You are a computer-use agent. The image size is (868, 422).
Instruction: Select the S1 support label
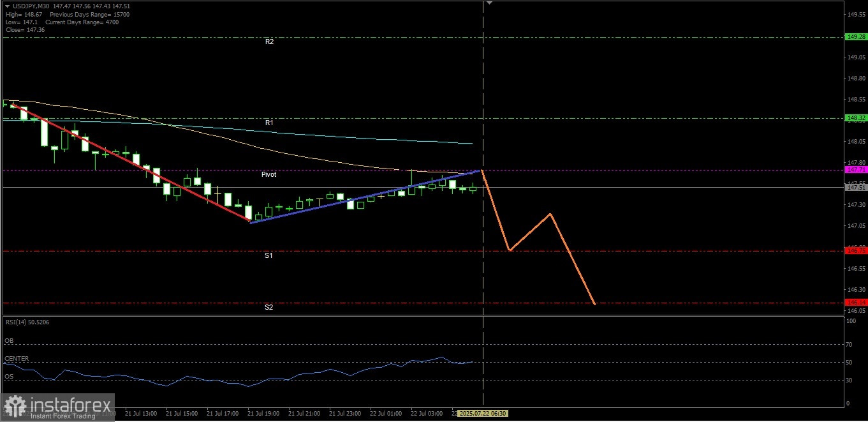(x=269, y=255)
